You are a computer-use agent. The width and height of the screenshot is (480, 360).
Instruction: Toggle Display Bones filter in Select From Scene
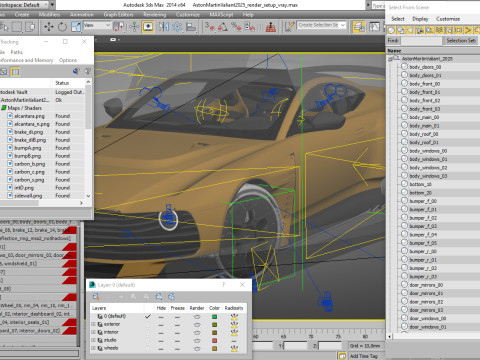point(468,31)
